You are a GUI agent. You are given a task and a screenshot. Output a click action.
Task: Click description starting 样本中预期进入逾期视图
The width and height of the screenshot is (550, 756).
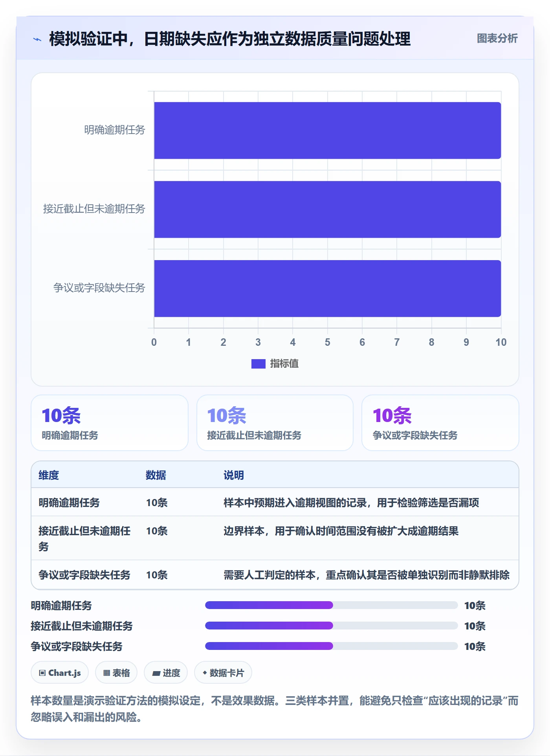coord(351,503)
